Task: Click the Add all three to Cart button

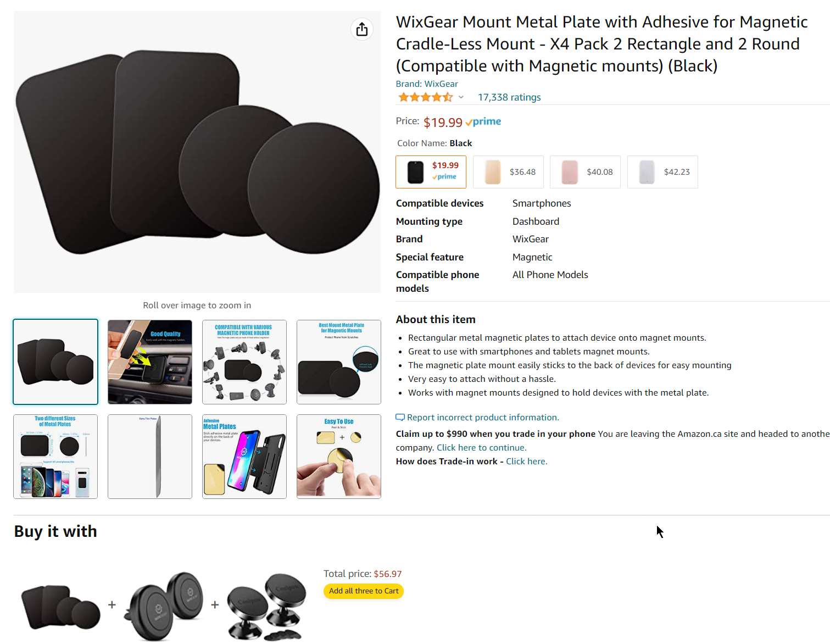Action: pos(364,591)
